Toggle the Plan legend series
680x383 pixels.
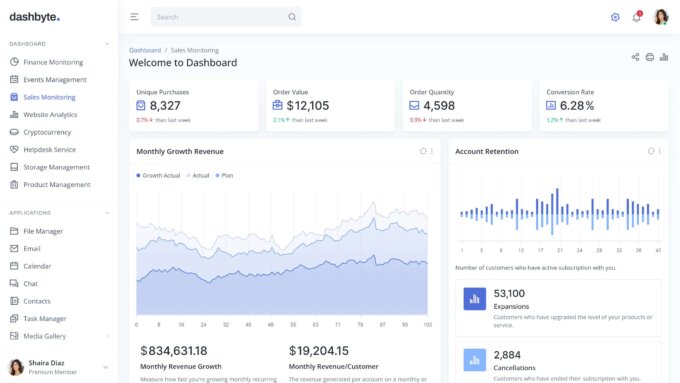click(224, 175)
